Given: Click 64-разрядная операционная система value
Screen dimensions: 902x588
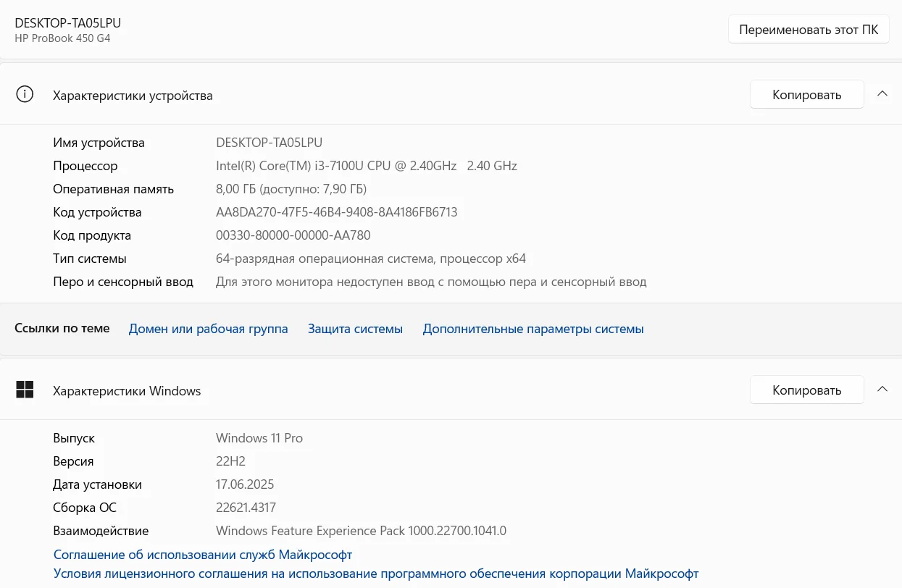Looking at the screenshot, I should click(371, 259).
